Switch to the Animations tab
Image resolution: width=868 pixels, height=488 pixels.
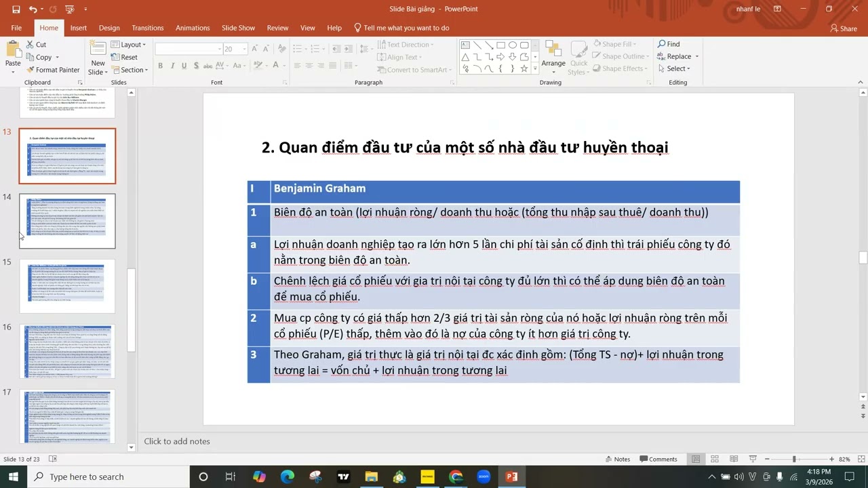point(193,28)
